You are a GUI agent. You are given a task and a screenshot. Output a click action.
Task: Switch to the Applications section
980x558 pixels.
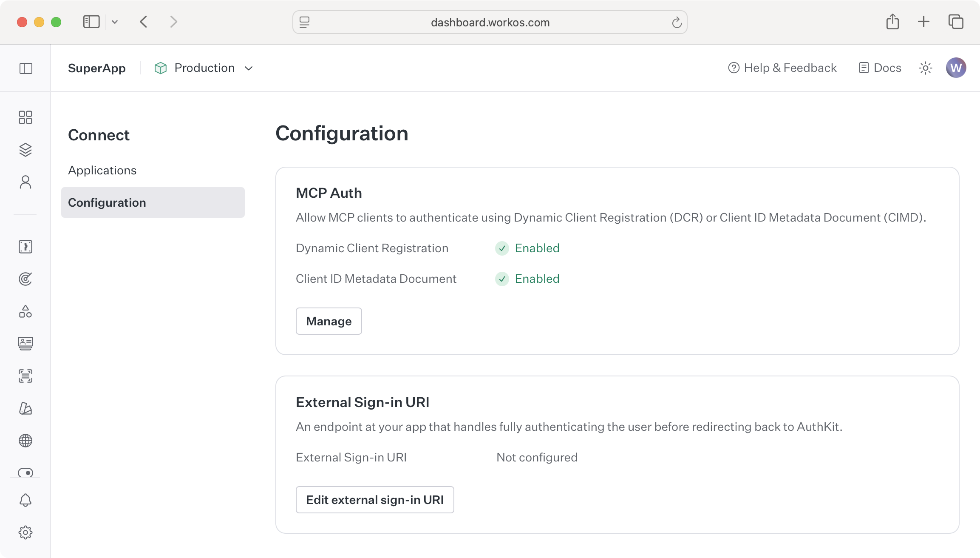[x=102, y=170]
